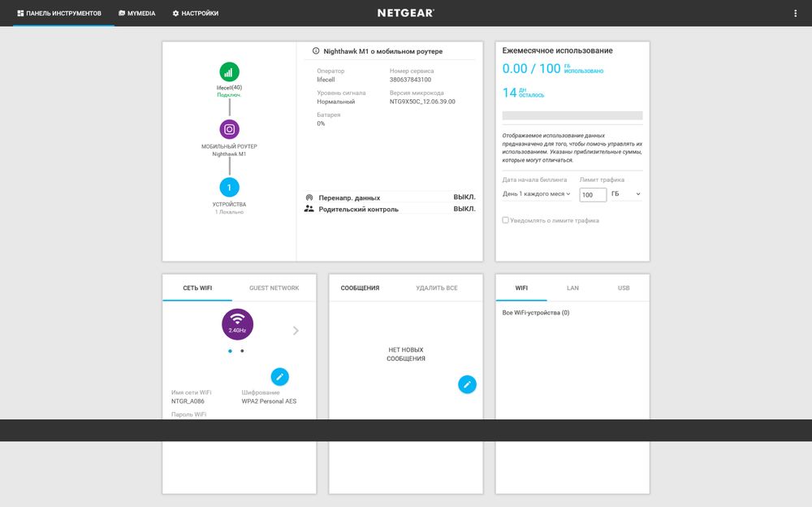Select first WiFi band page dot
The width and height of the screenshot is (812, 507).
230,351
